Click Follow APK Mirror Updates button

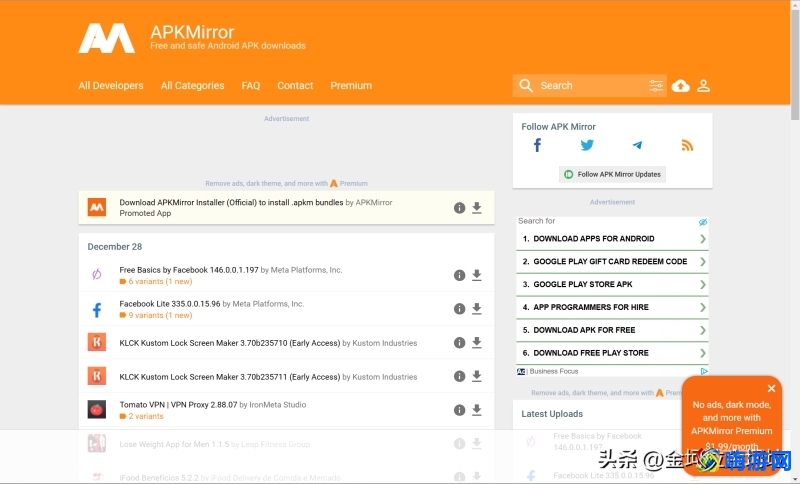click(x=612, y=174)
